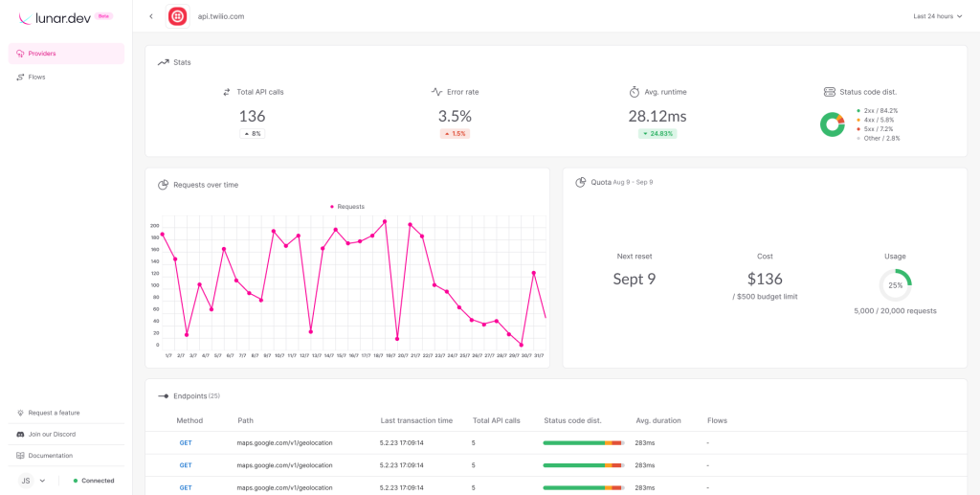Image resolution: width=980 pixels, height=495 pixels.
Task: Click Join our Discord link
Action: (x=52, y=434)
